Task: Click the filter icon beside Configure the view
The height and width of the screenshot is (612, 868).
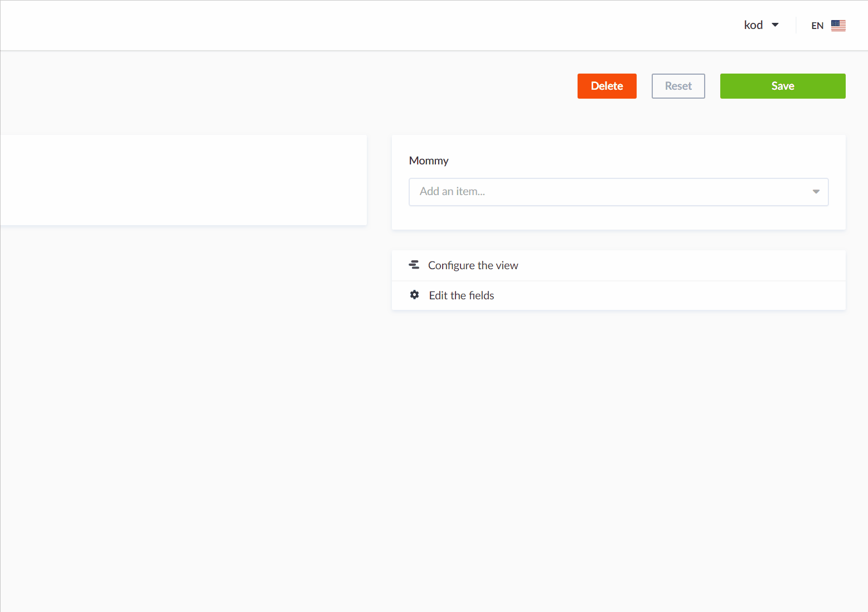Action: (x=414, y=265)
